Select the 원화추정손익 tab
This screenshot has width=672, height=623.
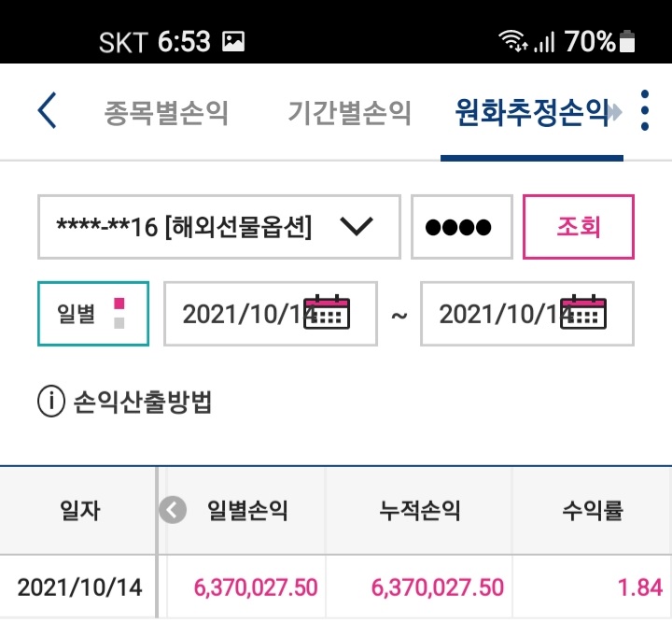(x=532, y=113)
